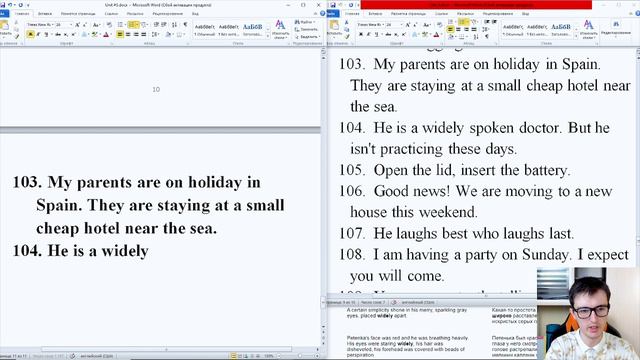The width and height of the screenshot is (640, 360).
Task: Apply Заголовок style in the left window
Action: 253,30
